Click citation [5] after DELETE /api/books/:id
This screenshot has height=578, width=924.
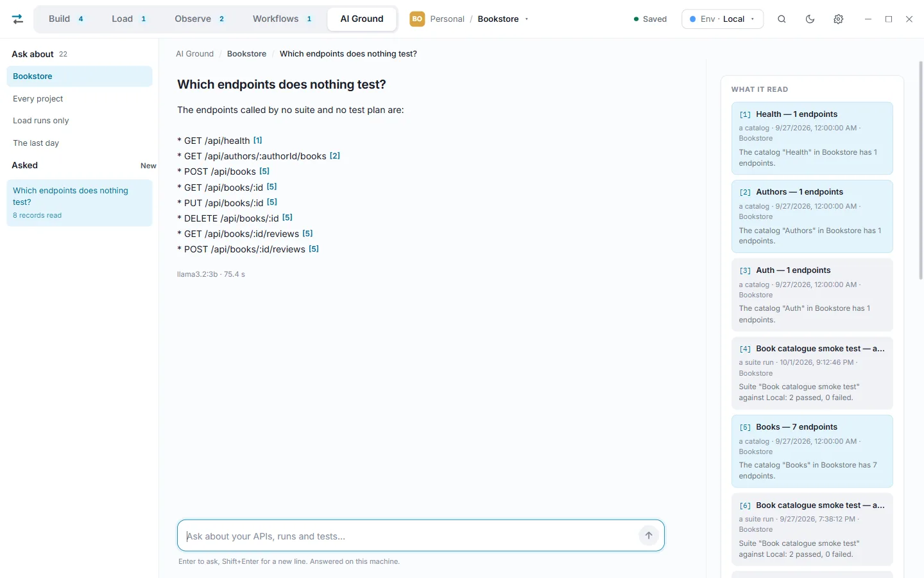point(287,218)
